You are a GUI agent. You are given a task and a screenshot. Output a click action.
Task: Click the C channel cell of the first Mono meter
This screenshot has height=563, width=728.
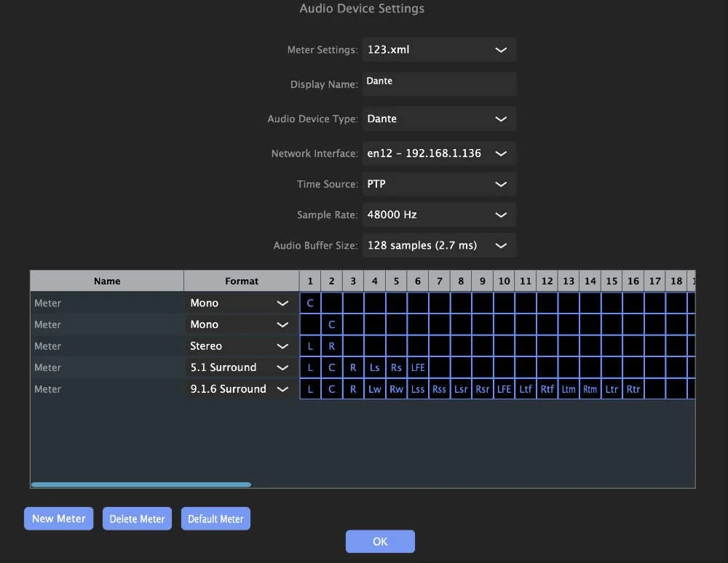[x=310, y=303]
